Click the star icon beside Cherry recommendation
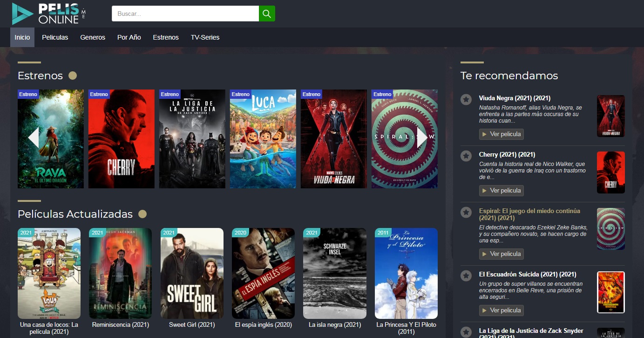Viewport: 644px width, 338px height. [x=466, y=156]
